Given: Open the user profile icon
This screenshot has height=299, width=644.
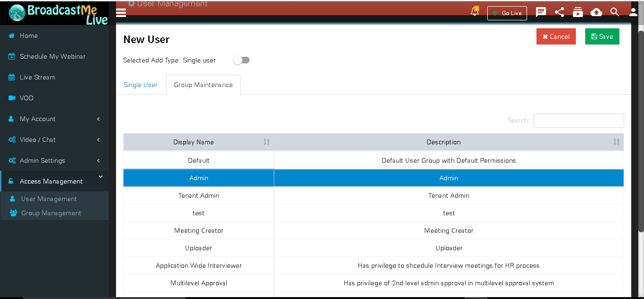Looking at the screenshot, I should click(x=633, y=12).
